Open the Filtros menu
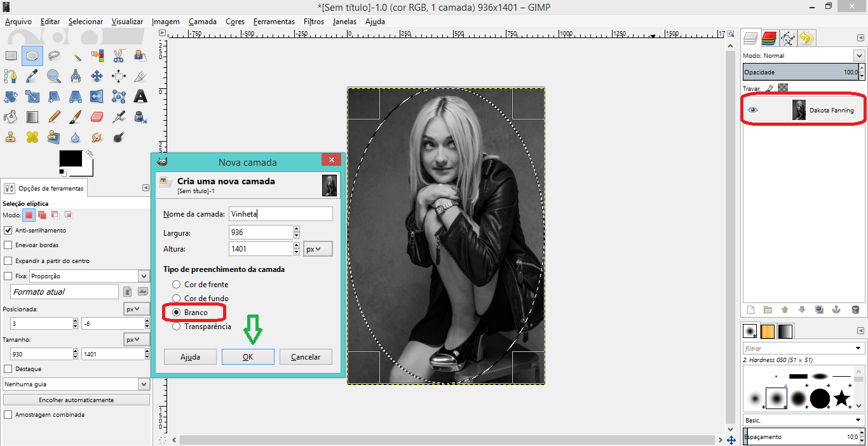Screen dimensions: 868x446 click(313, 21)
